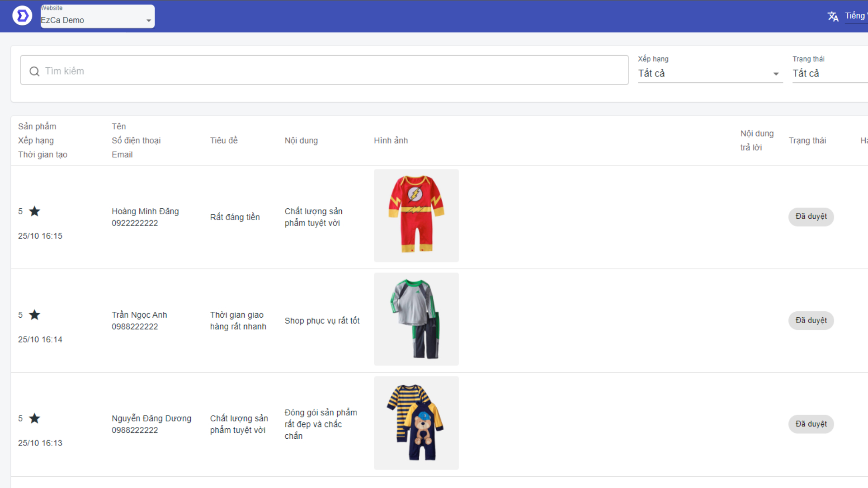The height and width of the screenshot is (488, 868).
Task: Click the search magnifier icon
Action: click(x=34, y=71)
